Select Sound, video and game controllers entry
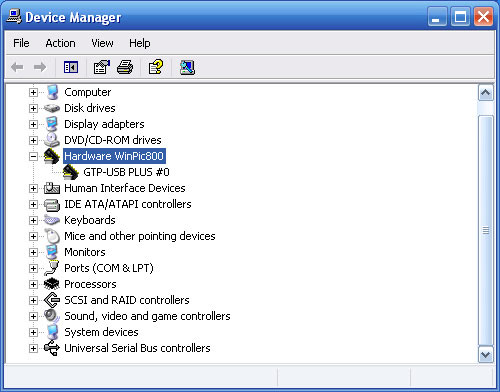 point(147,316)
